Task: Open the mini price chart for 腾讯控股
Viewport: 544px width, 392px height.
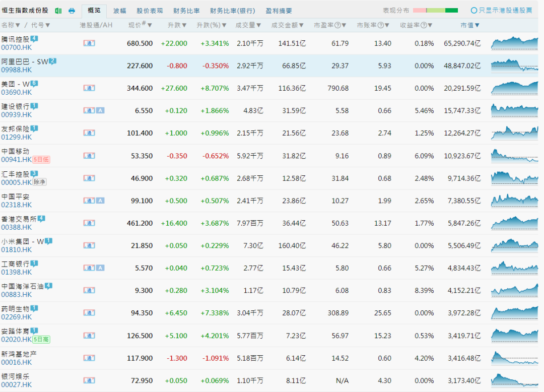Action: (x=514, y=43)
